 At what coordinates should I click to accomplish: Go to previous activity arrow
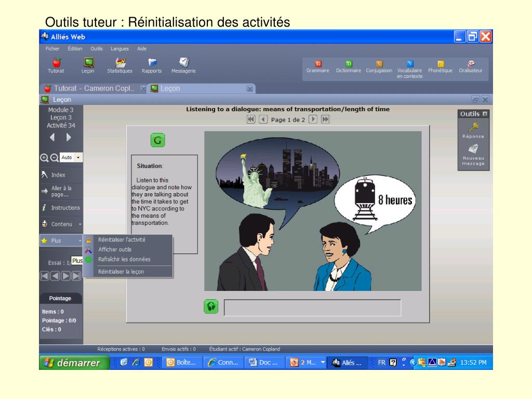[52, 137]
